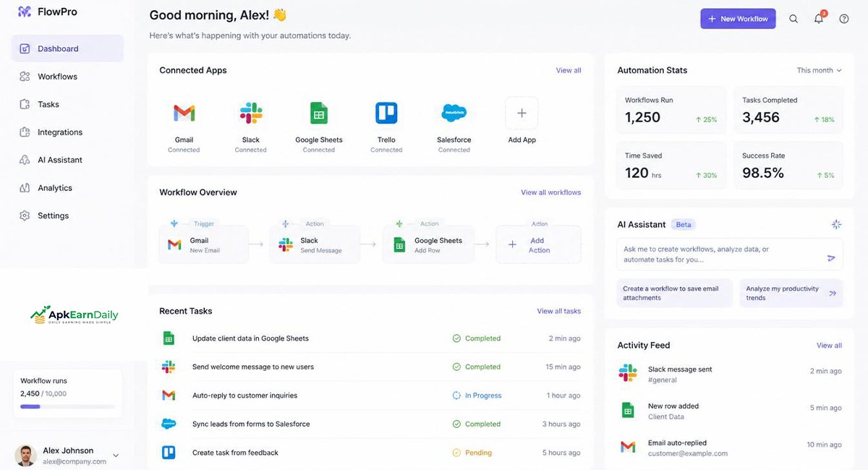Click the Gmail icon beside Auto-reply task
The height and width of the screenshot is (470, 868).
[x=169, y=396]
